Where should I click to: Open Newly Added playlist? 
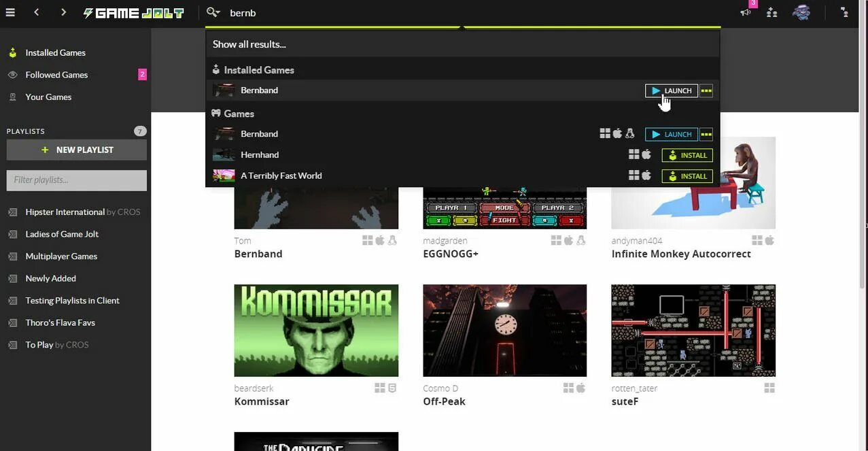[x=50, y=278]
